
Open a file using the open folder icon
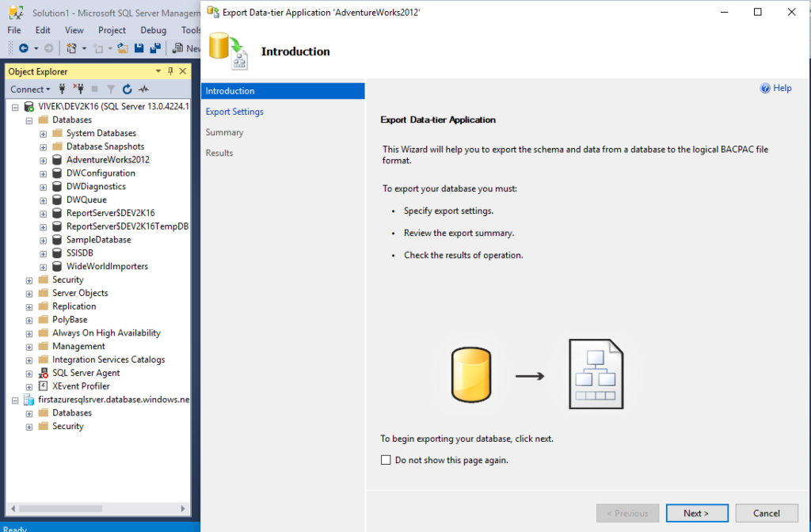(x=121, y=47)
